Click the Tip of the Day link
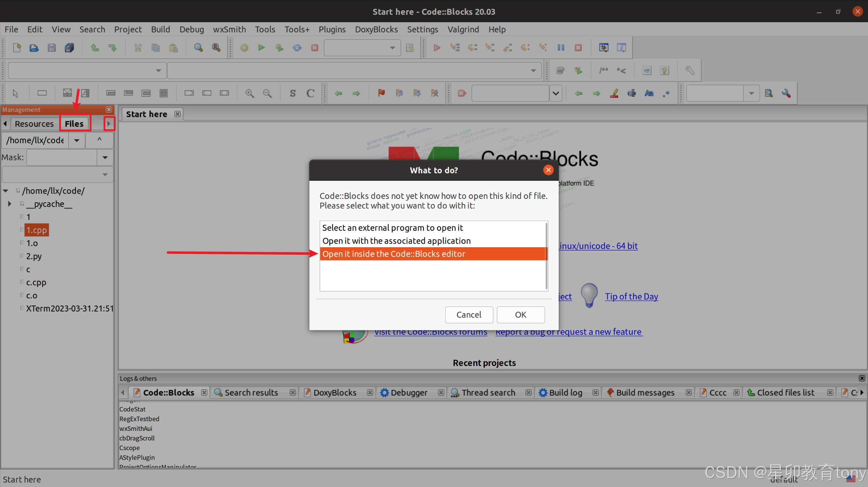The width and height of the screenshot is (868, 487). pos(632,296)
